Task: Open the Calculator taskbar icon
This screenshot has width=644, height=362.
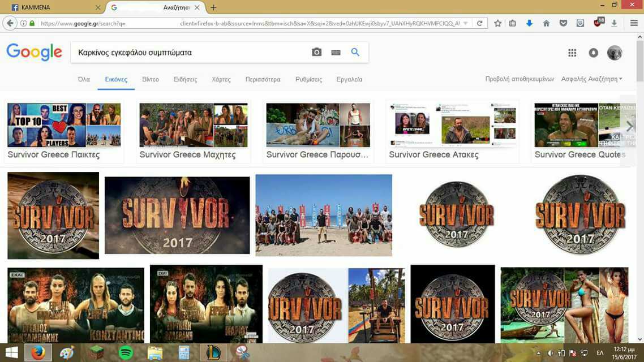Action: (x=183, y=353)
